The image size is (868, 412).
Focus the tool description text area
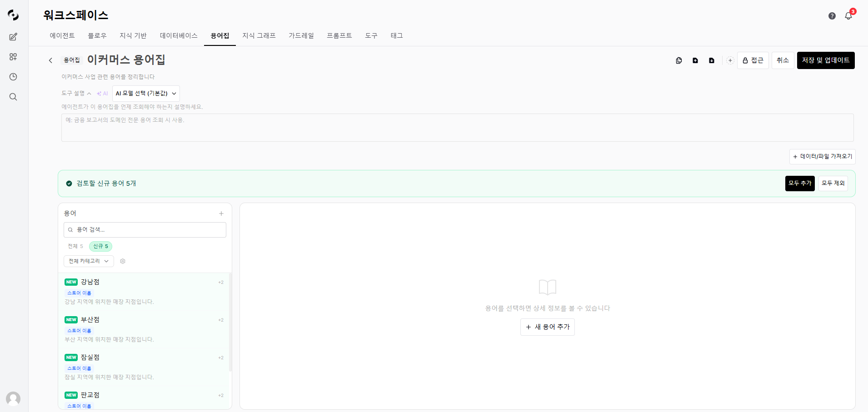click(x=458, y=128)
